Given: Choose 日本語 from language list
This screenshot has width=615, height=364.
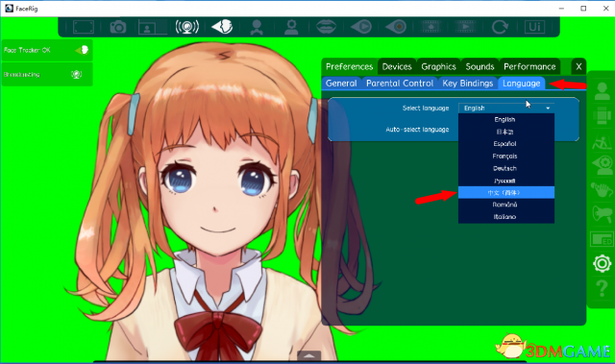Looking at the screenshot, I should click(x=506, y=132).
